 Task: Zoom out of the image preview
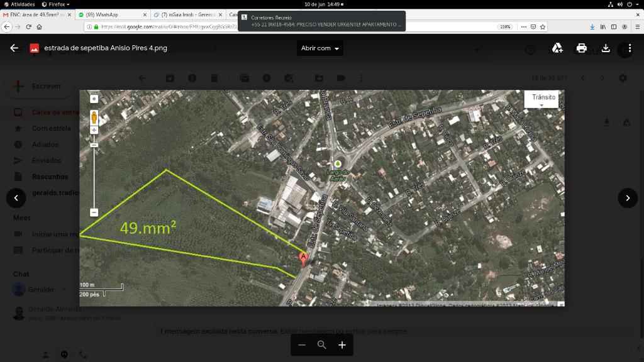tap(302, 345)
